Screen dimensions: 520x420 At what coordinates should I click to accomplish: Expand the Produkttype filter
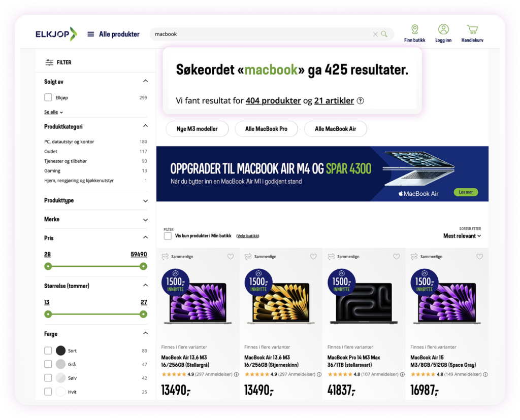pos(145,201)
